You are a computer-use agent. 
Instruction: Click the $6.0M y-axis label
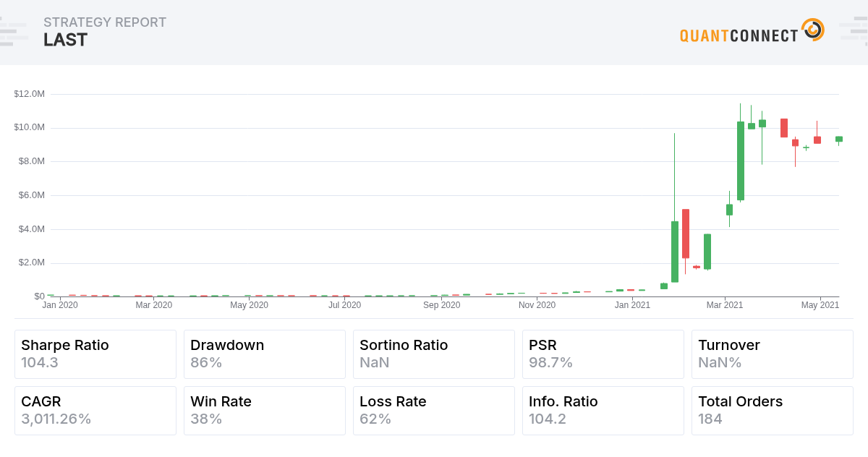click(32, 195)
